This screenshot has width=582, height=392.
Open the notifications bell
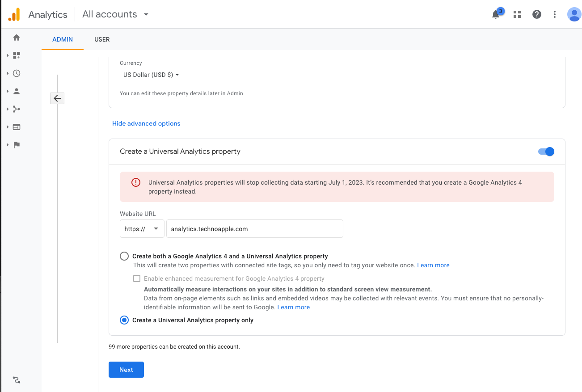pyautogui.click(x=496, y=14)
